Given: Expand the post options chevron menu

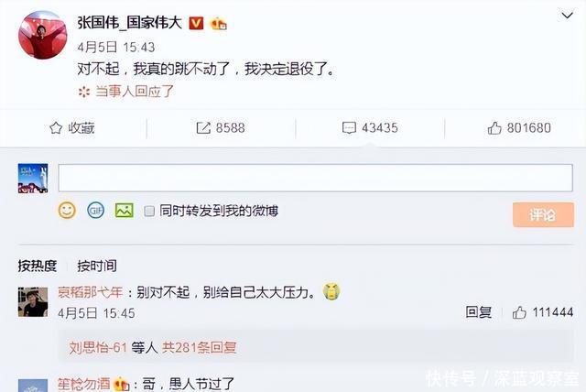Looking at the screenshot, I should 568,16.
